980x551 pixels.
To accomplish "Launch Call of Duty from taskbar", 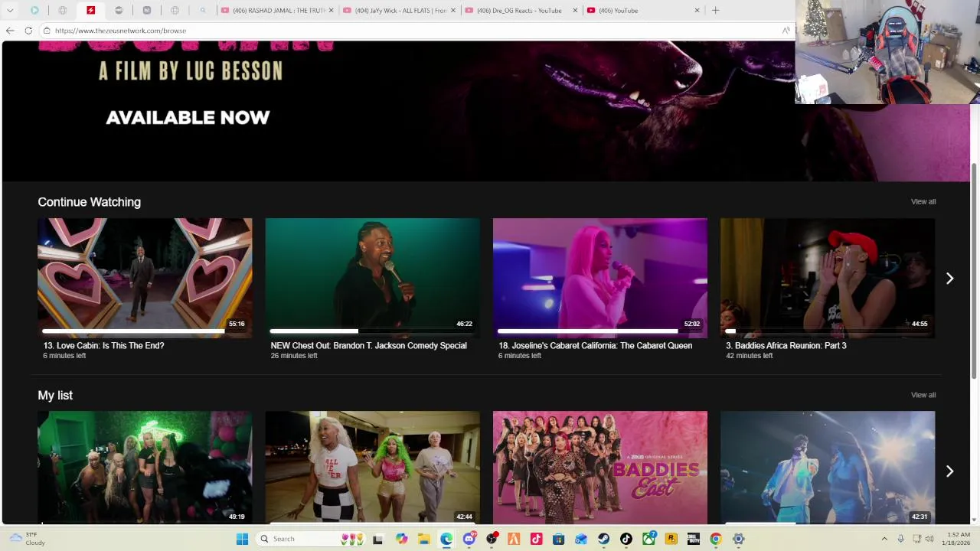I will (x=693, y=539).
